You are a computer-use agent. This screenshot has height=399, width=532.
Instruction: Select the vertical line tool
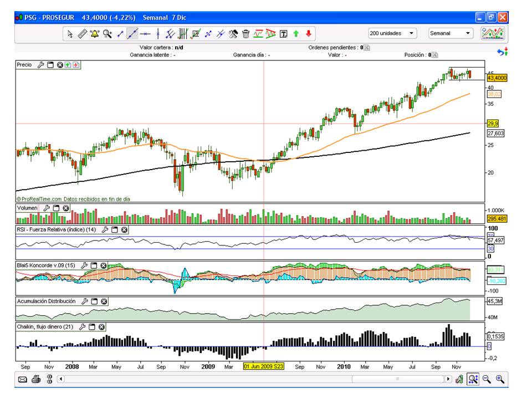[x=158, y=34]
